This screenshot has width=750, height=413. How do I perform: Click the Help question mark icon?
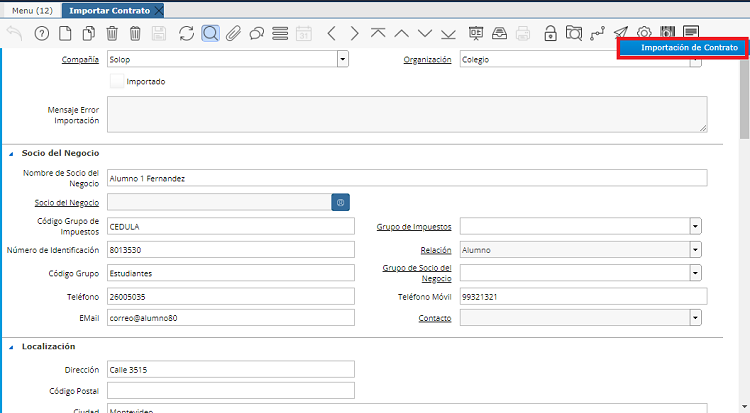(41, 33)
